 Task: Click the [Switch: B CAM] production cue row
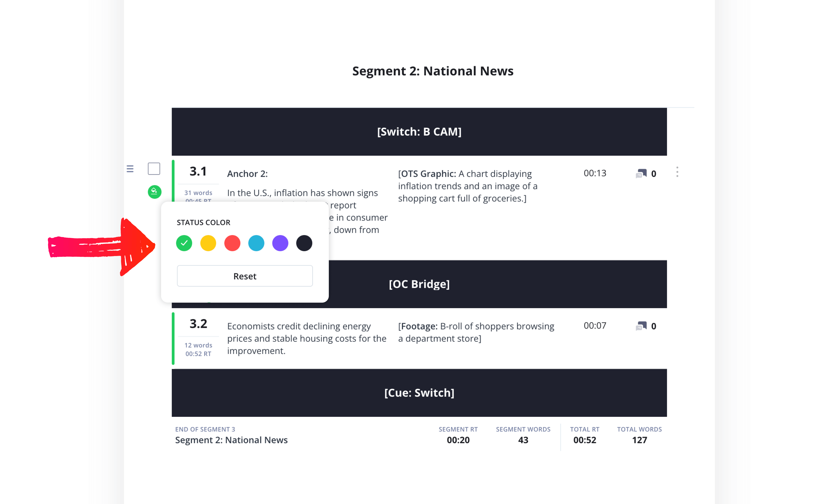pyautogui.click(x=419, y=132)
